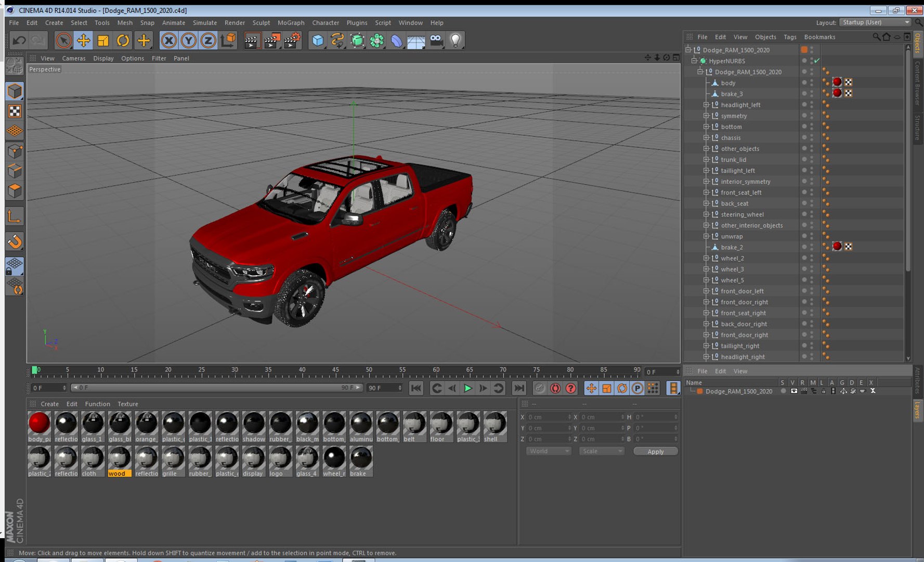The width and height of the screenshot is (924, 562).
Task: Open the World coordinate dropdown
Action: (549, 451)
